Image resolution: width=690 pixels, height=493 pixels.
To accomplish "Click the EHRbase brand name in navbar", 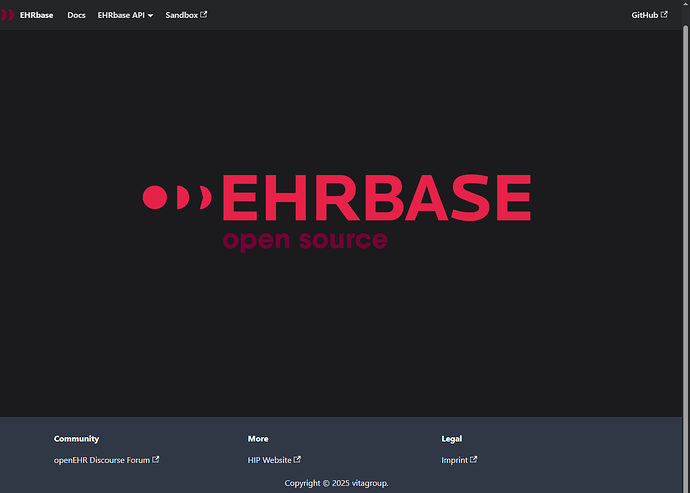I will point(37,15).
